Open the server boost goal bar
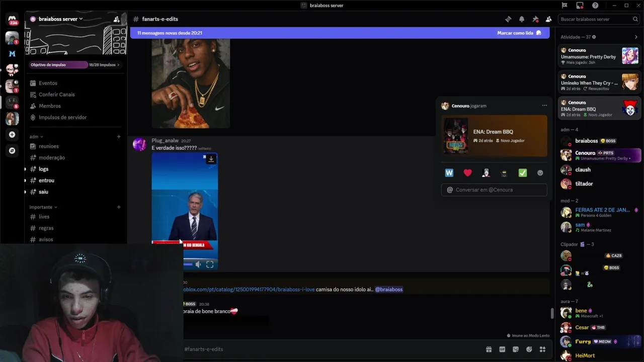Image resolution: width=644 pixels, height=362 pixels. tap(75, 65)
